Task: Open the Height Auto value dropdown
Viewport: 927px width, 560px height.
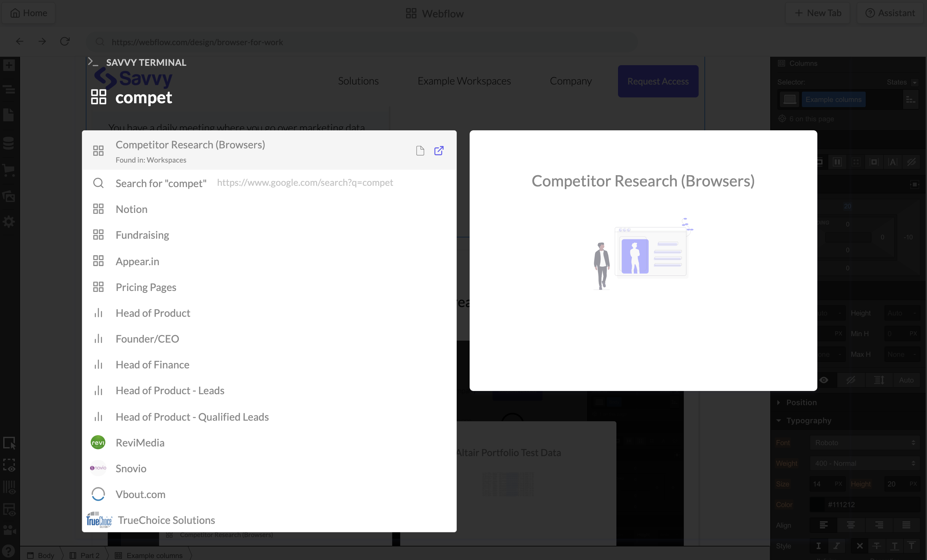Action: (x=902, y=313)
